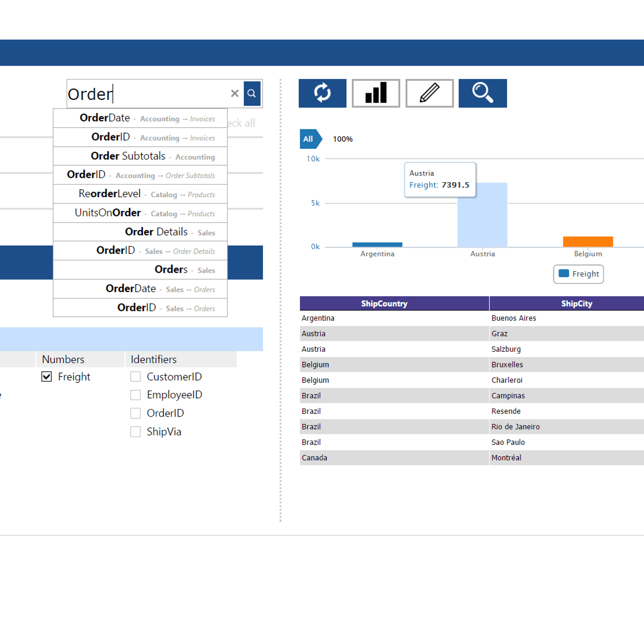The height and width of the screenshot is (644, 644).
Task: Enable the CustomerID checkbox
Action: pyautogui.click(x=136, y=377)
